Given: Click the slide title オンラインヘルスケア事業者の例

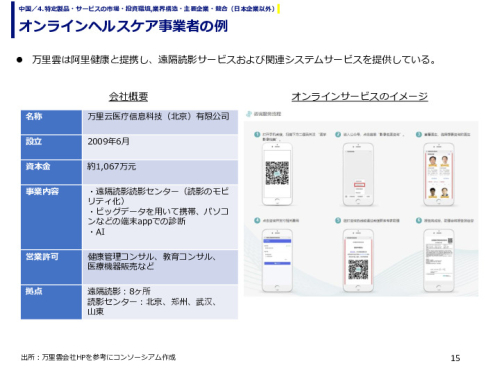Looking at the screenshot, I should [123, 26].
